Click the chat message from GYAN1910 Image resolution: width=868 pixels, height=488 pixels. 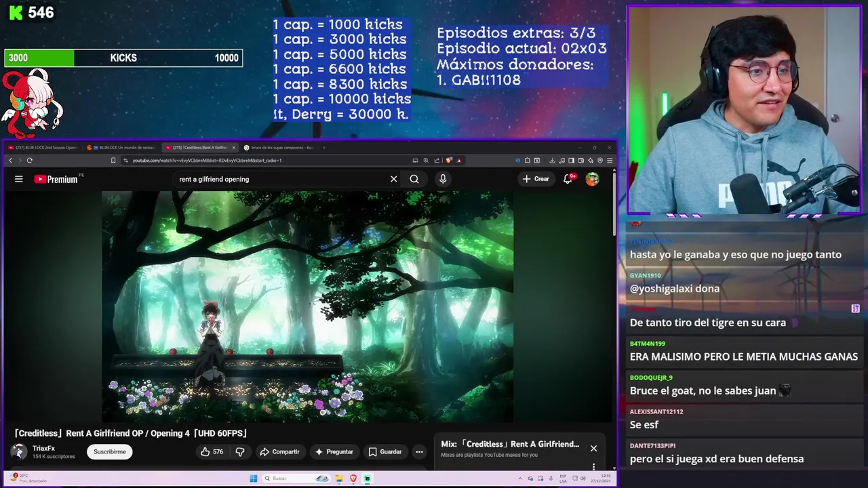675,289
